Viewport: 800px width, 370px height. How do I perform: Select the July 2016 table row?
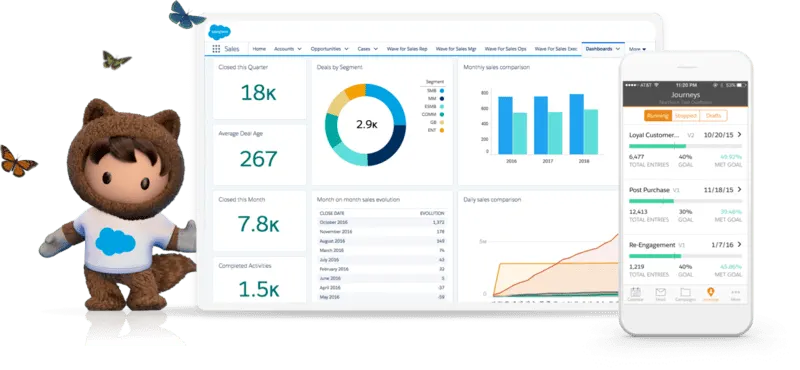(382, 260)
